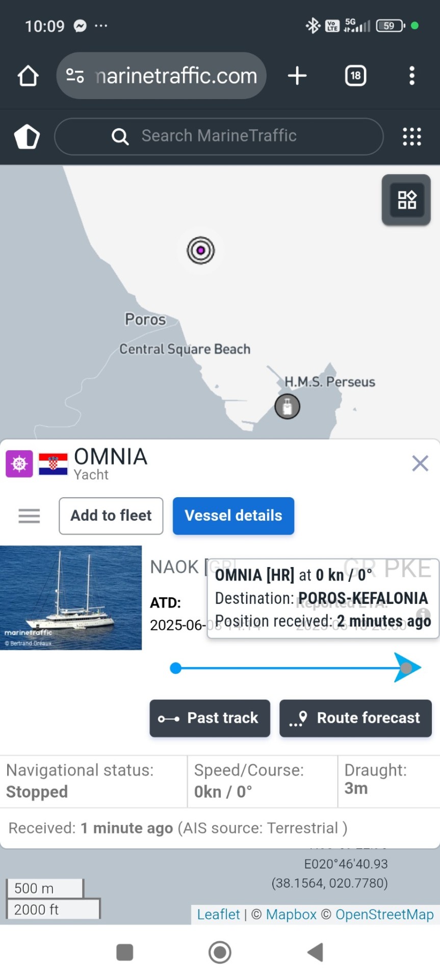The width and height of the screenshot is (440, 980).
Task: Close the OMNIA vessel panel
Action: (x=420, y=463)
